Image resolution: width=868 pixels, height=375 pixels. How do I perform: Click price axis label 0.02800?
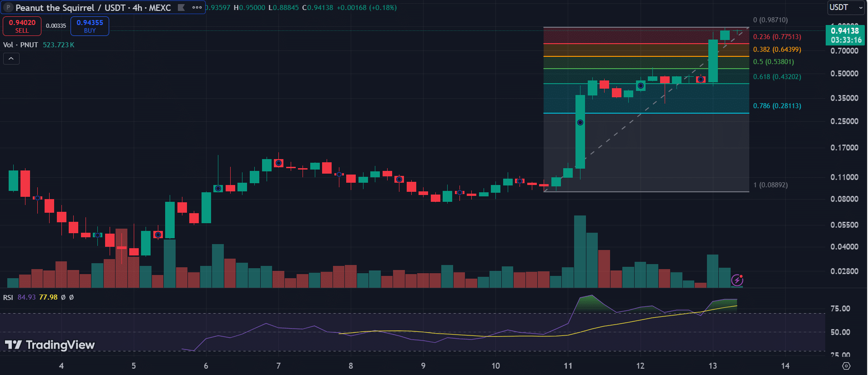pos(844,271)
